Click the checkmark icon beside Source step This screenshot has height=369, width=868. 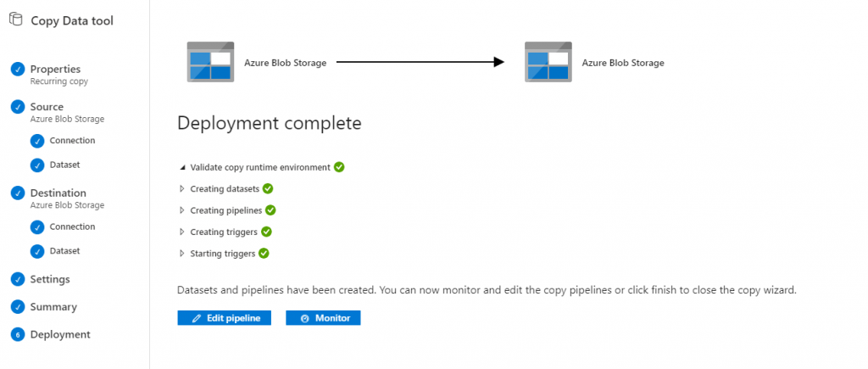click(x=18, y=107)
